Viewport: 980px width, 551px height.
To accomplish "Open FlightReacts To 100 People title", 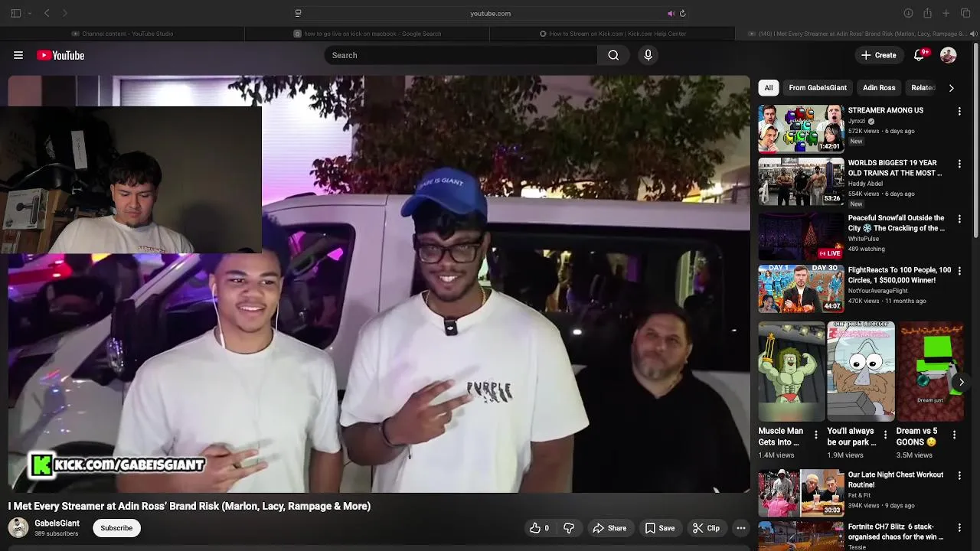I will [899, 275].
